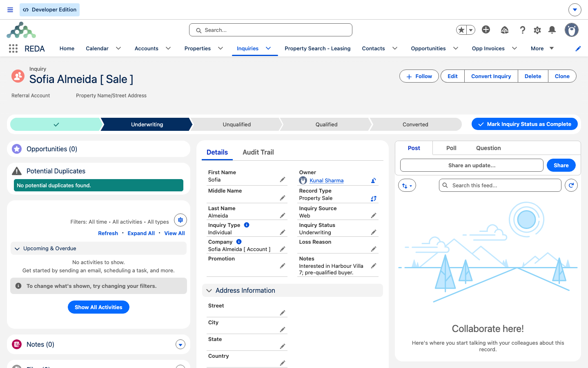Open the App Launcher grid icon
Screen dimensions: 588x368
pyautogui.click(x=13, y=49)
